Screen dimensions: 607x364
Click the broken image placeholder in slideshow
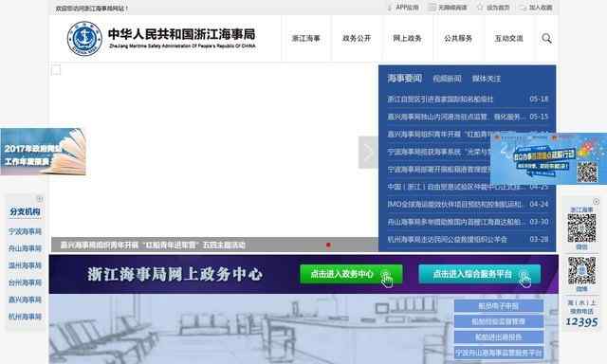56,70
